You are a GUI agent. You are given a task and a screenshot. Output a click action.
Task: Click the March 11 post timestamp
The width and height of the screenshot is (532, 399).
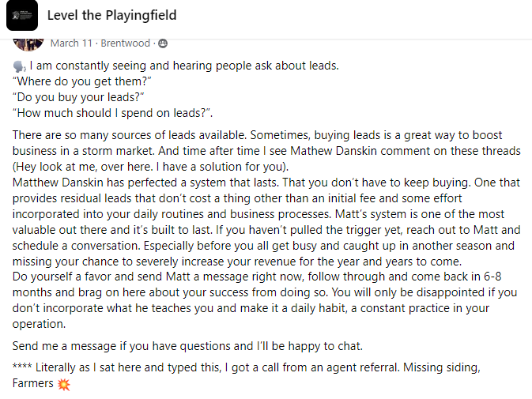click(71, 43)
